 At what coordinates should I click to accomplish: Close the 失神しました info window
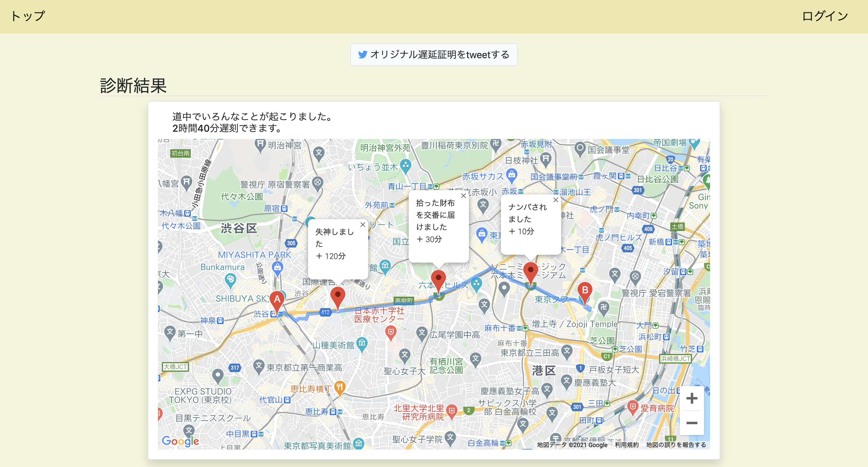[363, 225]
